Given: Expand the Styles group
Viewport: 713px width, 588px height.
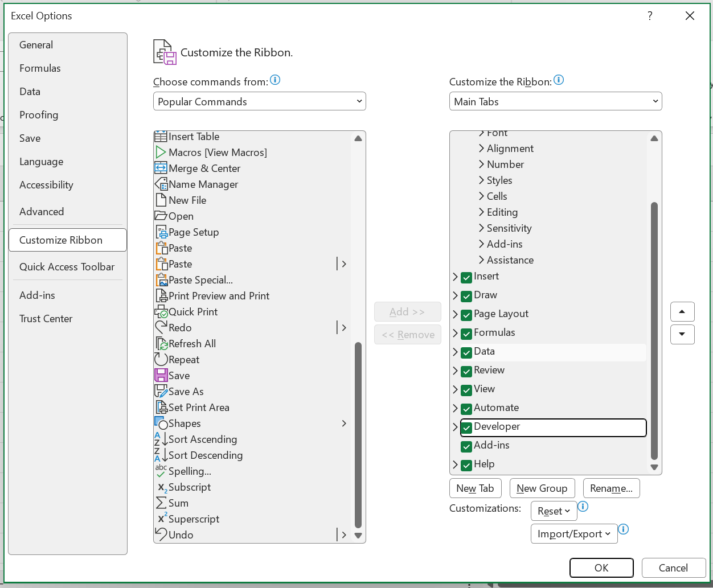Looking at the screenshot, I should [481, 180].
